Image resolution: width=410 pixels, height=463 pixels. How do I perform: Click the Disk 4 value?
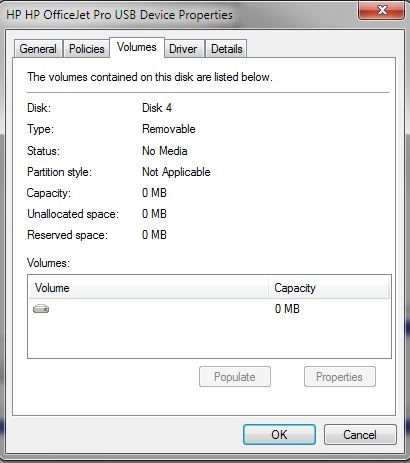coord(157,108)
